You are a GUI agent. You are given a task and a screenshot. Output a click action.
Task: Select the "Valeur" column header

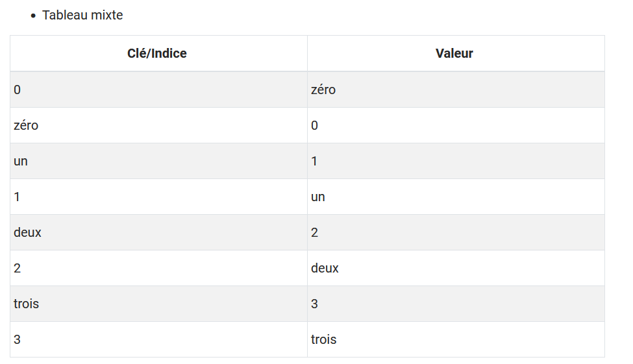pos(454,54)
